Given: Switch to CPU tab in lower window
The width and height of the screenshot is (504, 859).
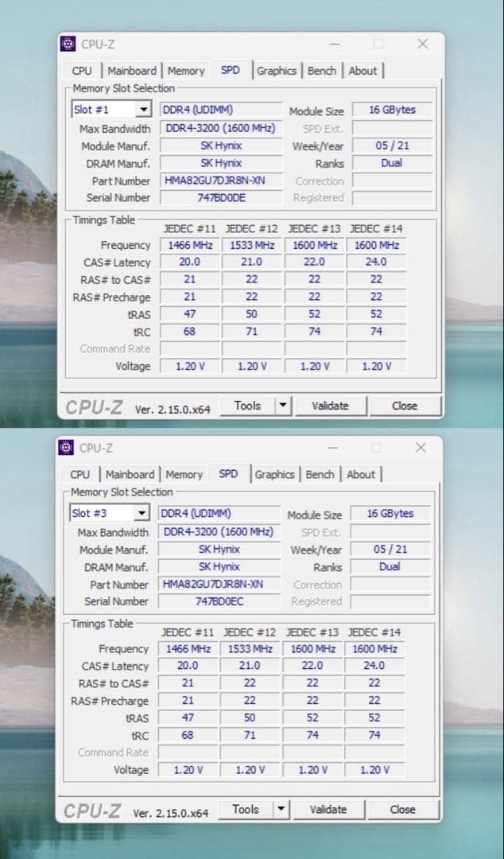Looking at the screenshot, I should pyautogui.click(x=80, y=474).
